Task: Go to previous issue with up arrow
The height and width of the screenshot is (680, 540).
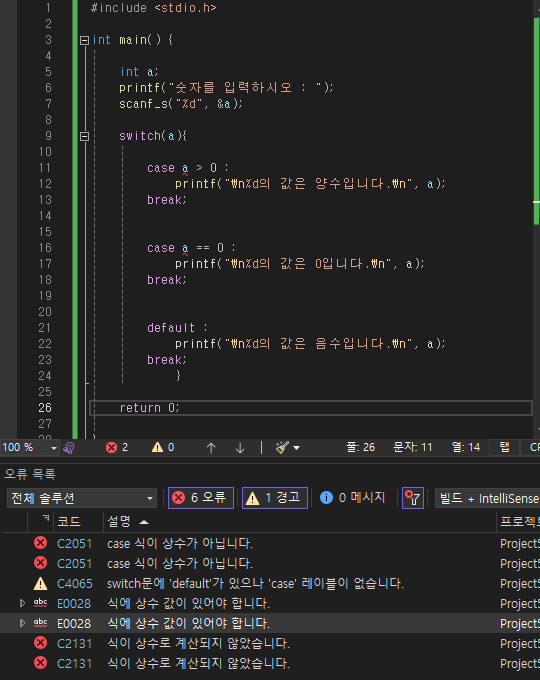Action: (211, 448)
